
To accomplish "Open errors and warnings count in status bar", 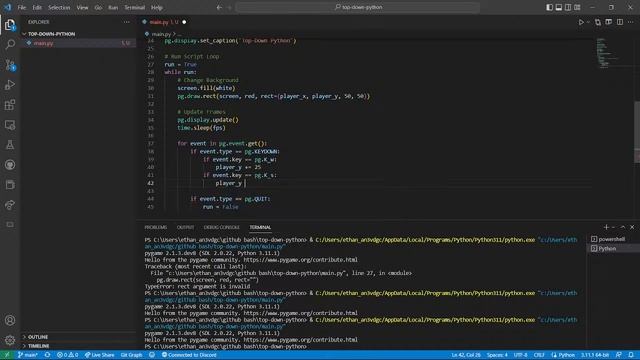I will [67, 355].
